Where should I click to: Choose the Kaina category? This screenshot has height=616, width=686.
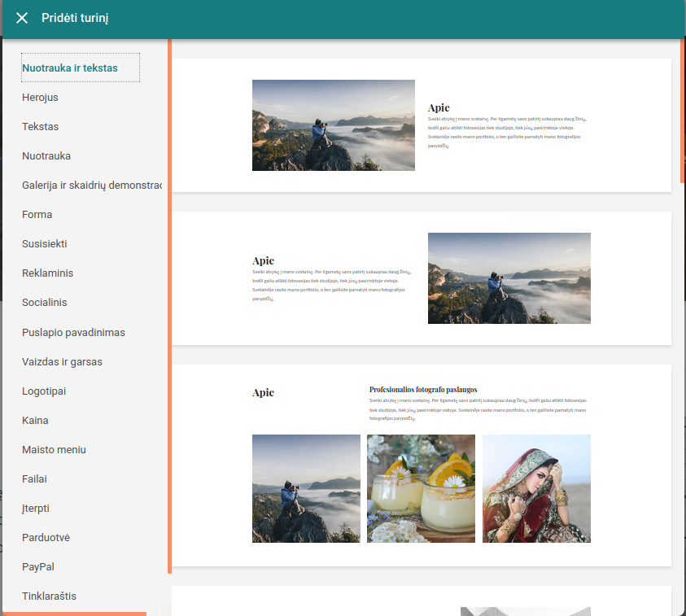point(35,421)
